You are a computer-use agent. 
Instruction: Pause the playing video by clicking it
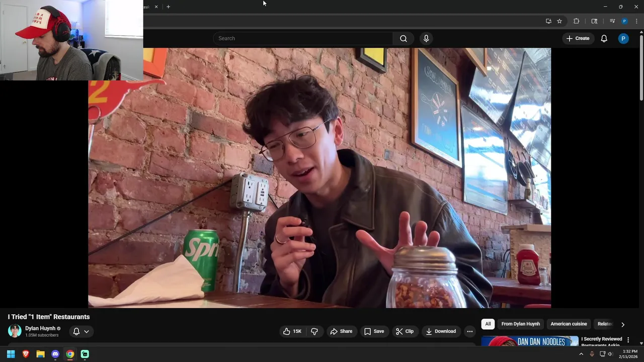tap(319, 177)
